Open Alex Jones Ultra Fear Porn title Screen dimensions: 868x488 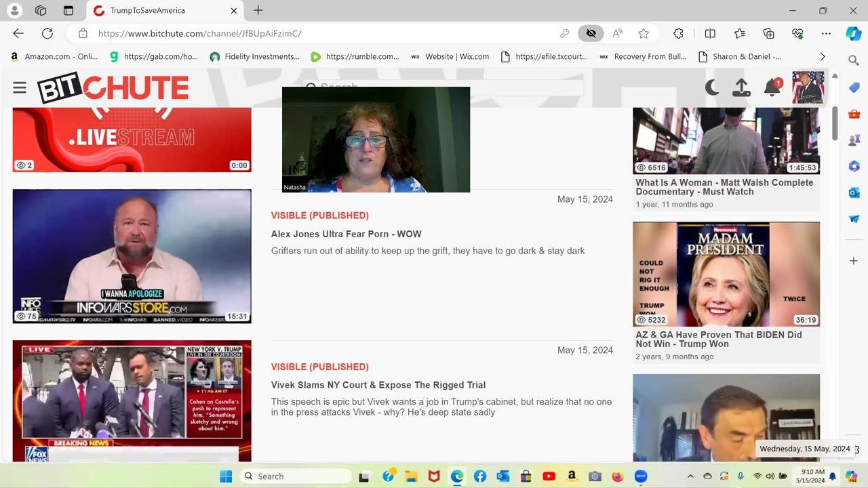coord(346,234)
